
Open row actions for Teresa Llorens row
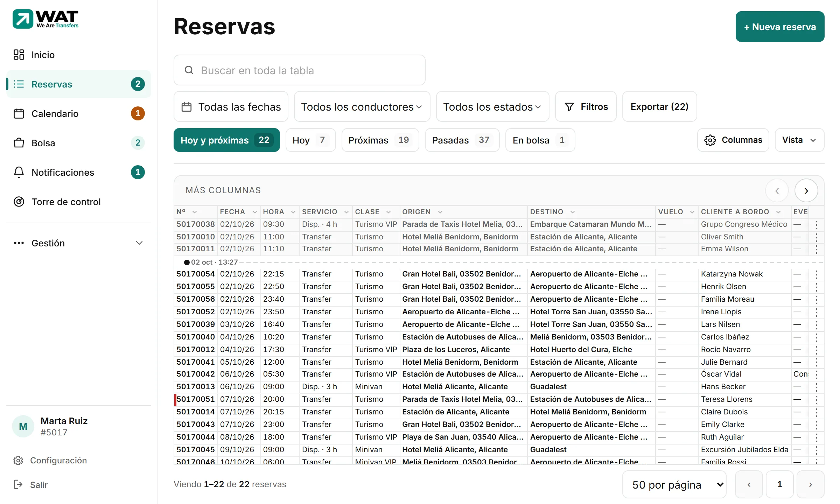817,400
